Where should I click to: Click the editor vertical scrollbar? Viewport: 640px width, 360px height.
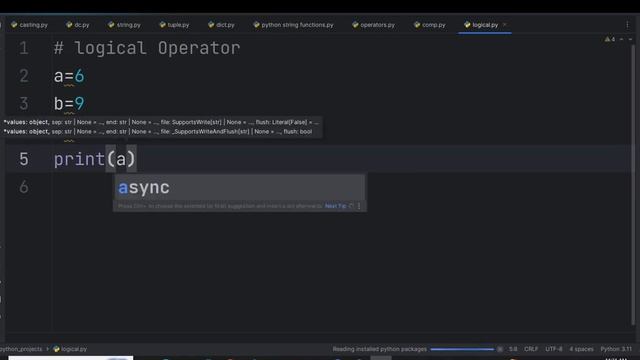(633, 184)
